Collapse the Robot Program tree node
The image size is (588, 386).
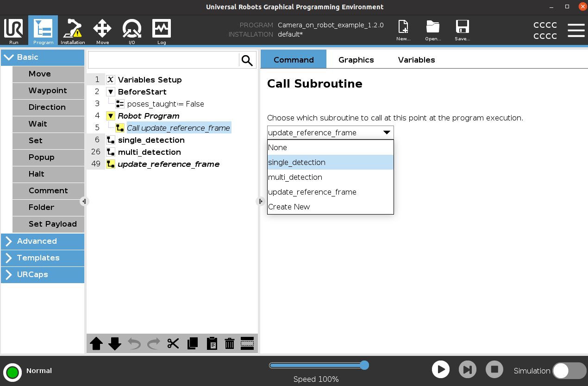(x=110, y=116)
